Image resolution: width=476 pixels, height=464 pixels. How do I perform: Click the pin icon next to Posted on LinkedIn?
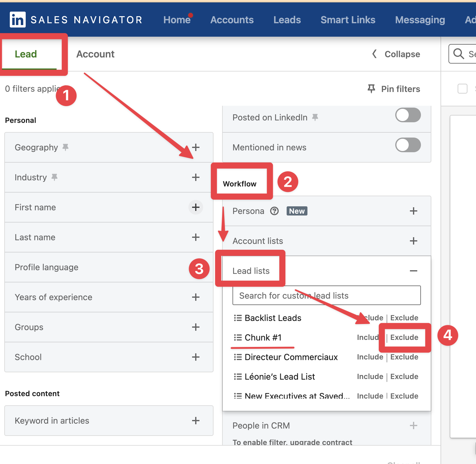click(315, 117)
